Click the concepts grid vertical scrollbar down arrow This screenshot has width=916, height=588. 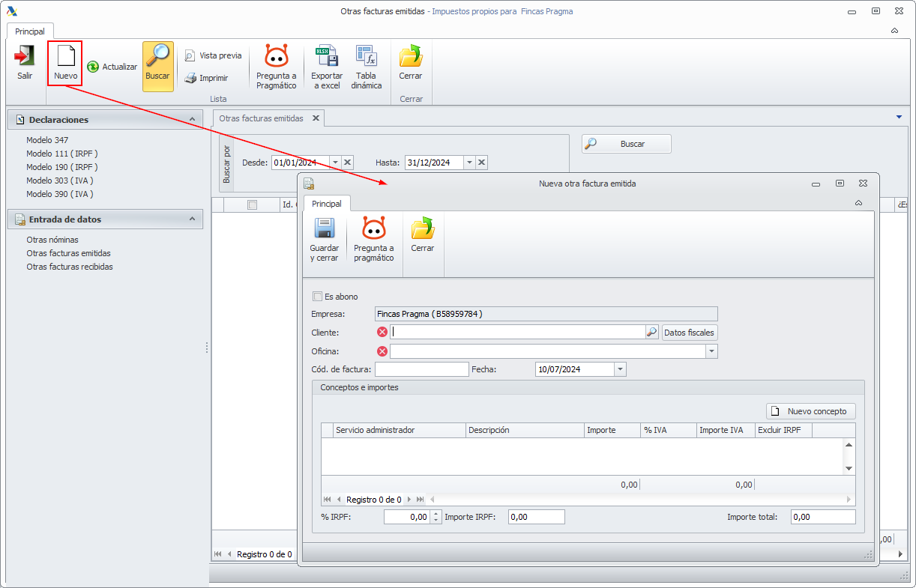click(x=849, y=468)
